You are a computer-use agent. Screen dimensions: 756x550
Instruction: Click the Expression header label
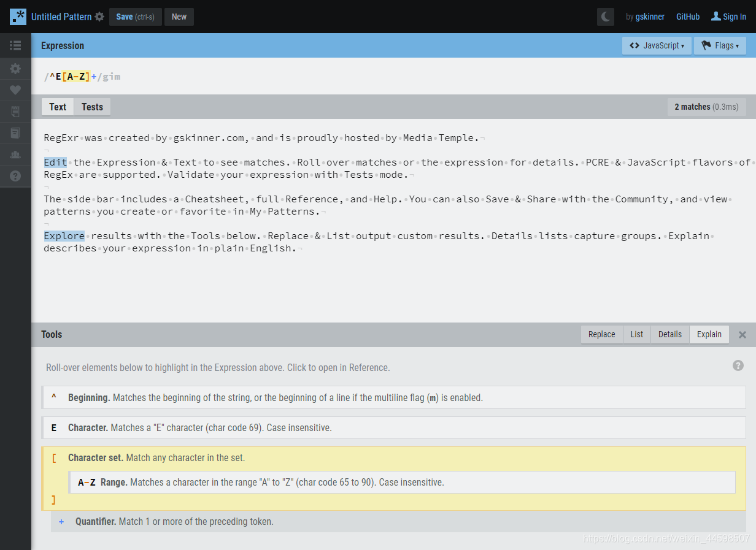coord(63,45)
